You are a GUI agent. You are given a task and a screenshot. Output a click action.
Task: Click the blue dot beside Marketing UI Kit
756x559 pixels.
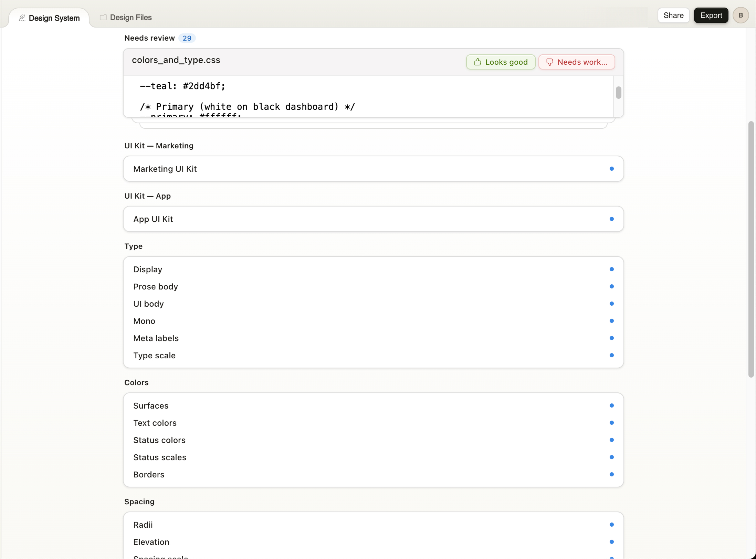[611, 169]
